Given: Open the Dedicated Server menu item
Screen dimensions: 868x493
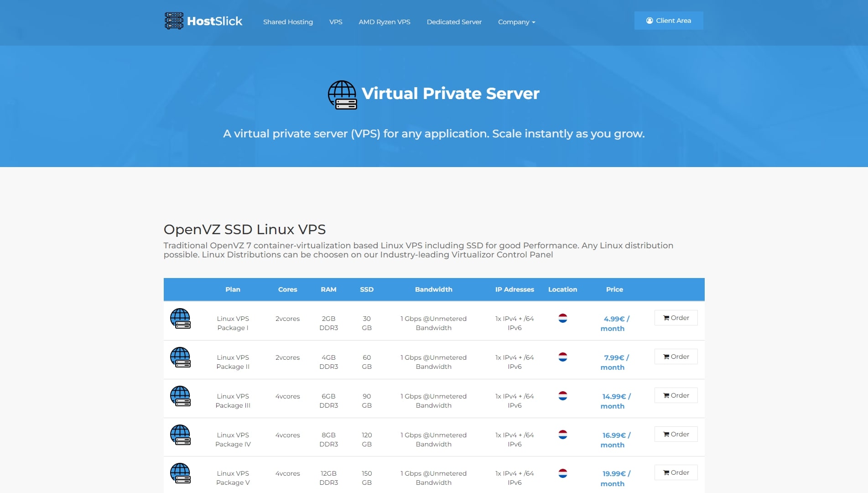Looking at the screenshot, I should tap(454, 22).
